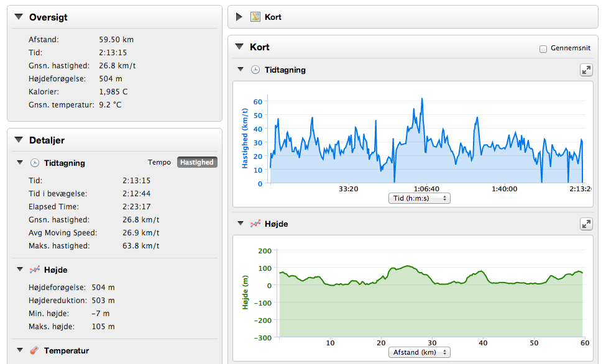Collapse the Tidtagning chart triangle

point(241,70)
